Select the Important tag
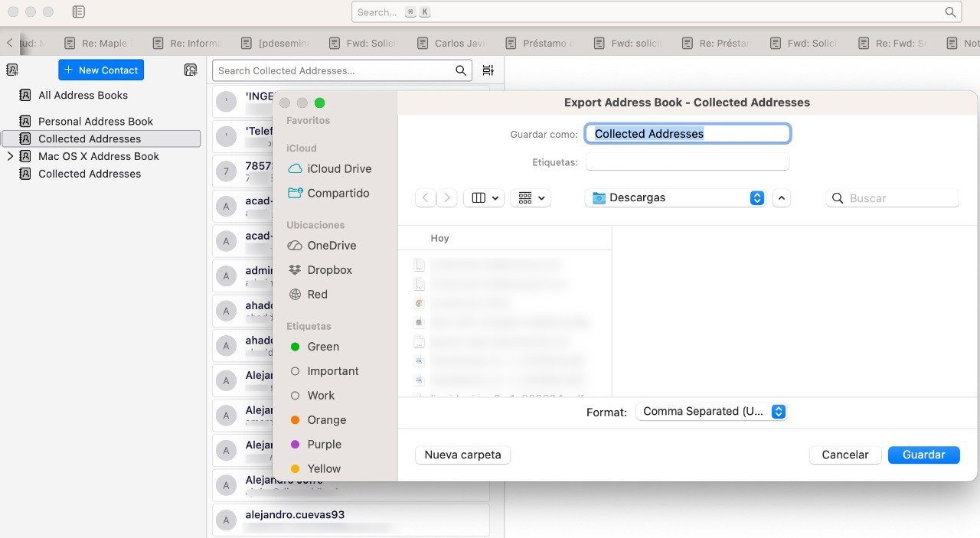Image resolution: width=980 pixels, height=538 pixels. (325, 371)
